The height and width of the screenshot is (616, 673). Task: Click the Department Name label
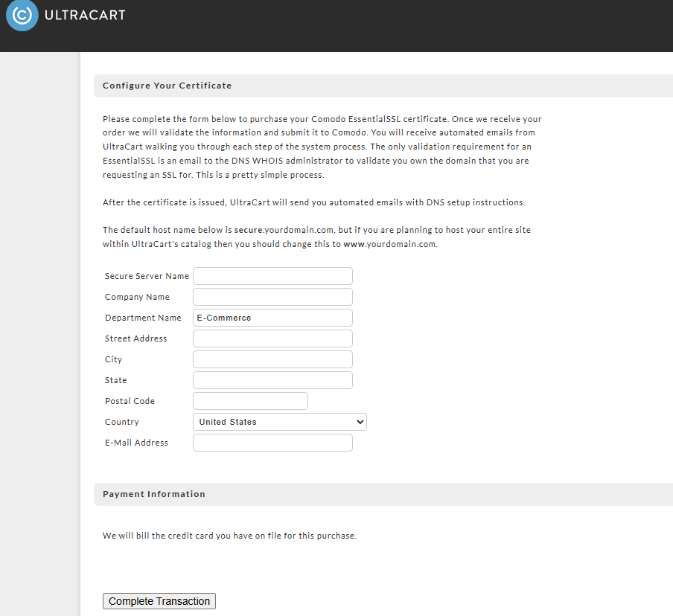143,318
